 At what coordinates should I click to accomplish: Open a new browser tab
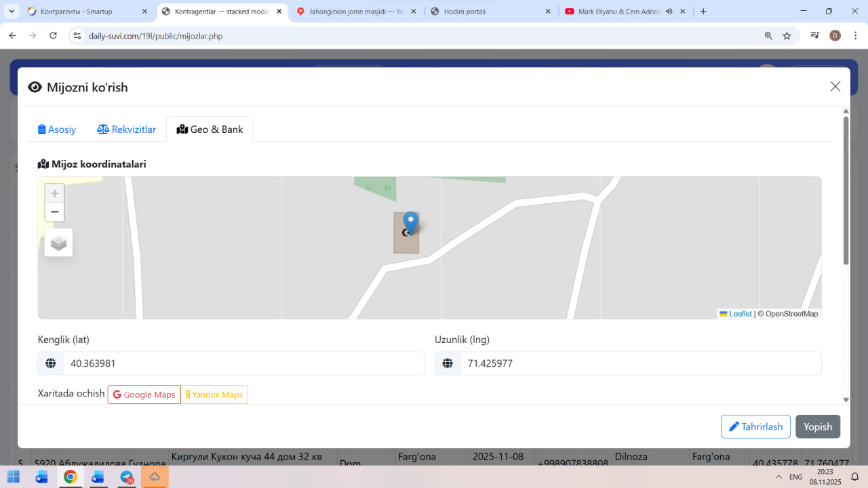click(703, 12)
